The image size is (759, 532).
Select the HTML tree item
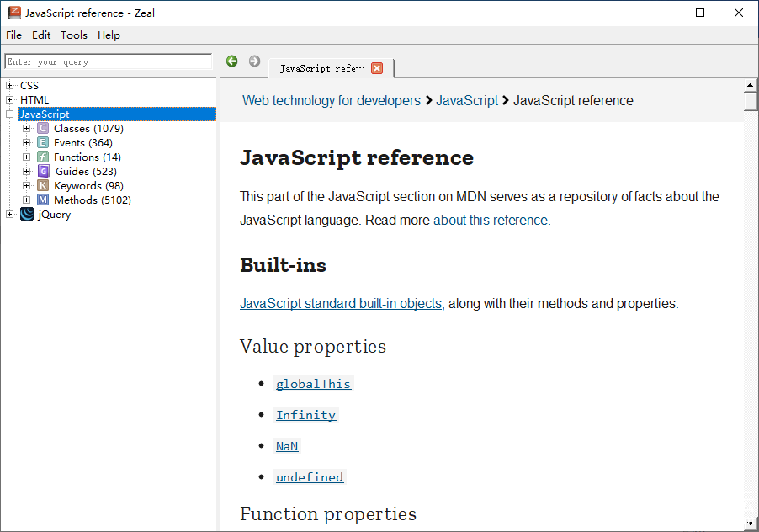pos(34,99)
